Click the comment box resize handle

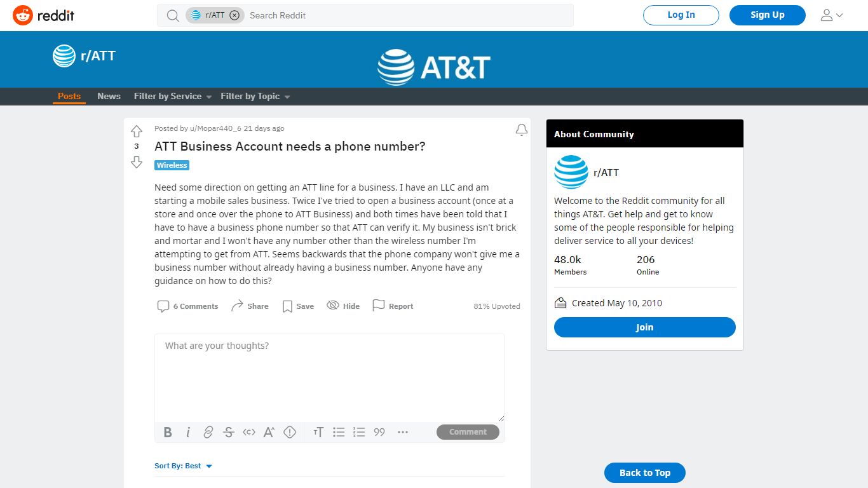tap(501, 417)
